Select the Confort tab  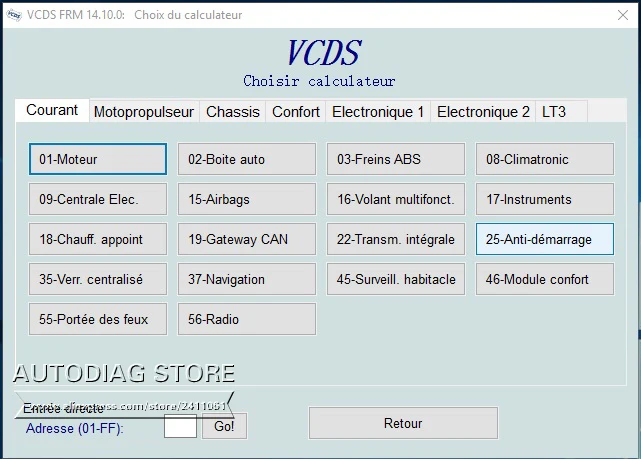(296, 112)
